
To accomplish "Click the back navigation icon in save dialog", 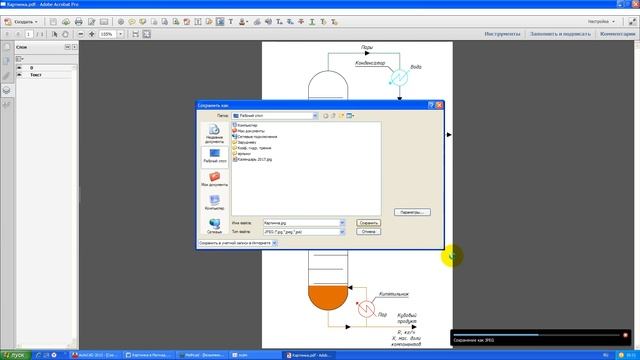I will [325, 116].
